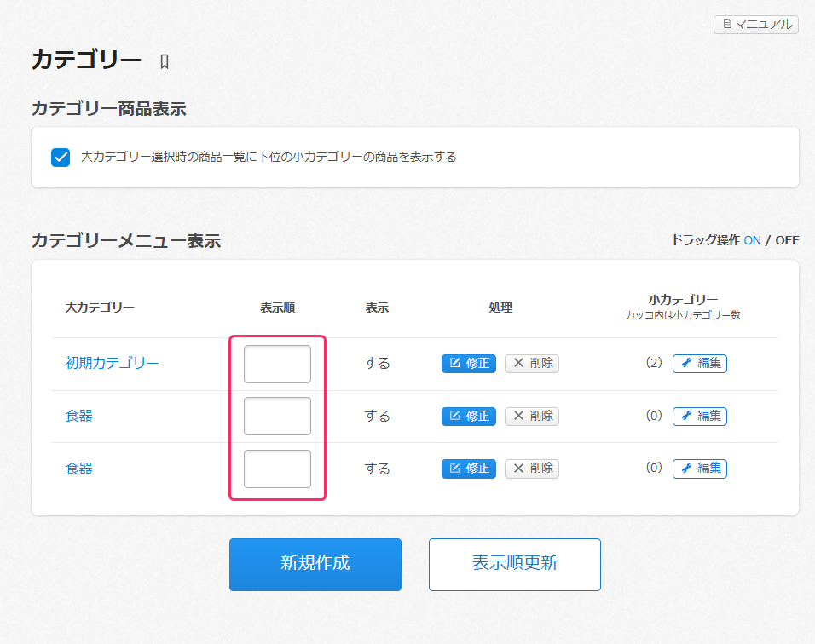Click the bookmark icon beside カテゴリー title
The width and height of the screenshot is (815, 644).
[x=165, y=61]
